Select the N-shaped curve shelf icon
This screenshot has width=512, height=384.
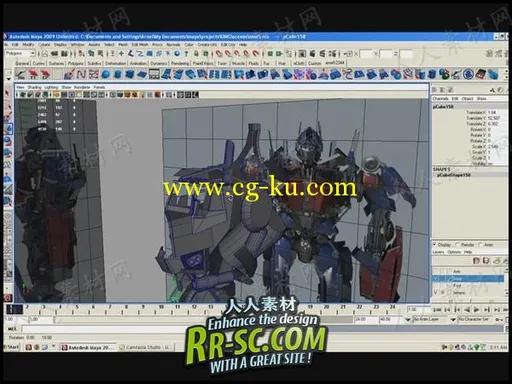[81, 74]
